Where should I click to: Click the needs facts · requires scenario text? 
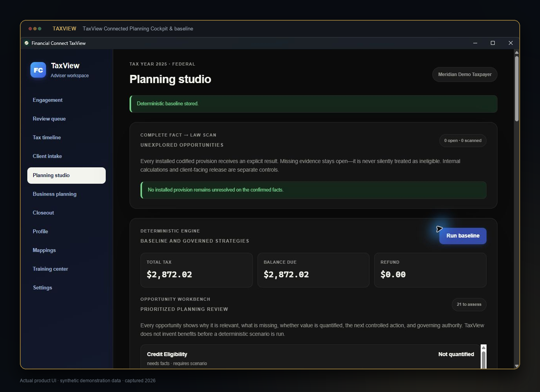(177, 364)
